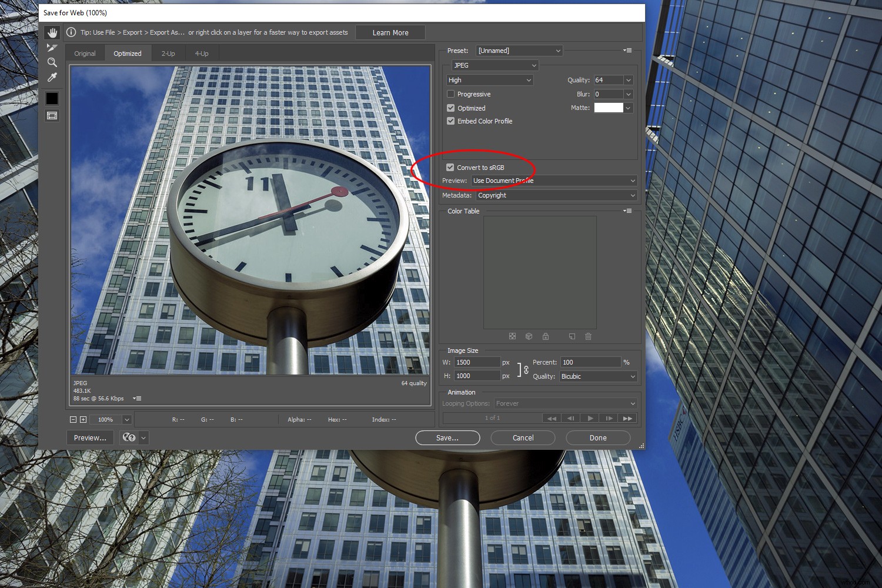Open the Optimize panel menu icon
The width and height of the screenshot is (882, 588).
(627, 51)
